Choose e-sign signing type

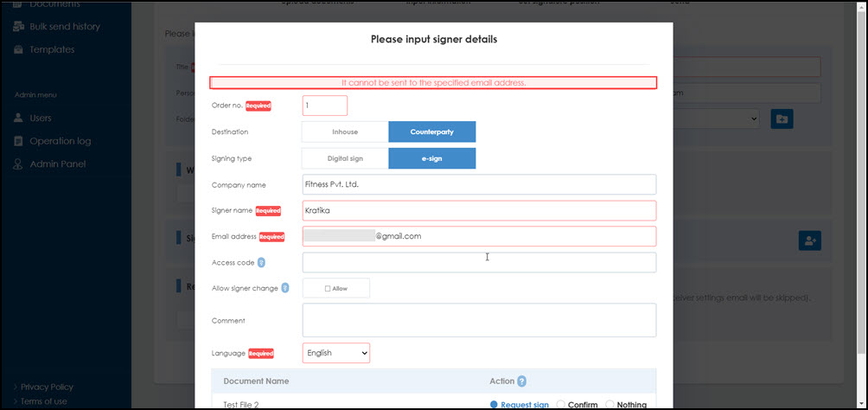pos(431,158)
